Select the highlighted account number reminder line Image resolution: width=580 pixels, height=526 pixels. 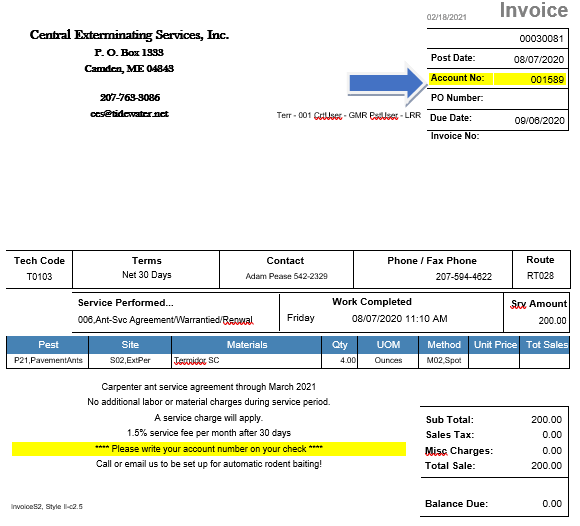(209, 449)
